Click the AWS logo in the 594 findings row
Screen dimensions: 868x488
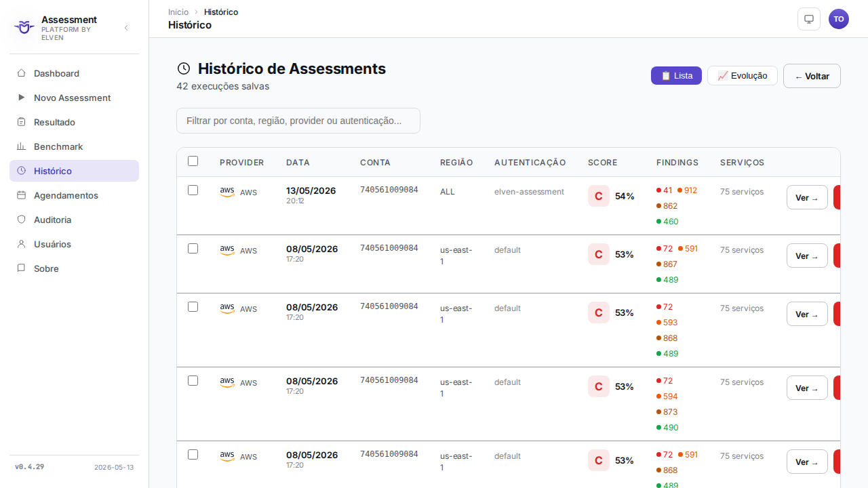point(227,382)
